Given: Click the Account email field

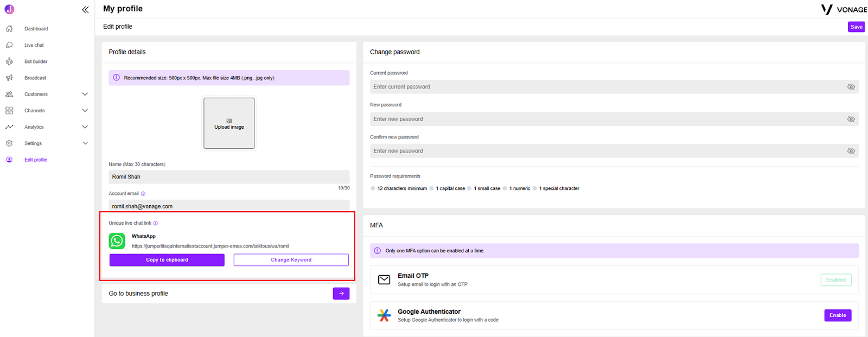Looking at the screenshot, I should click(229, 206).
